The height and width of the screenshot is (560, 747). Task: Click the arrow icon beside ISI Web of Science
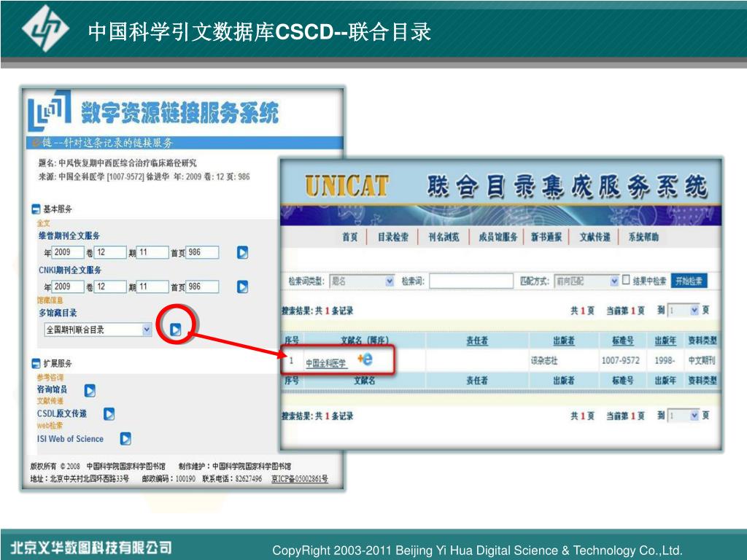(x=125, y=438)
